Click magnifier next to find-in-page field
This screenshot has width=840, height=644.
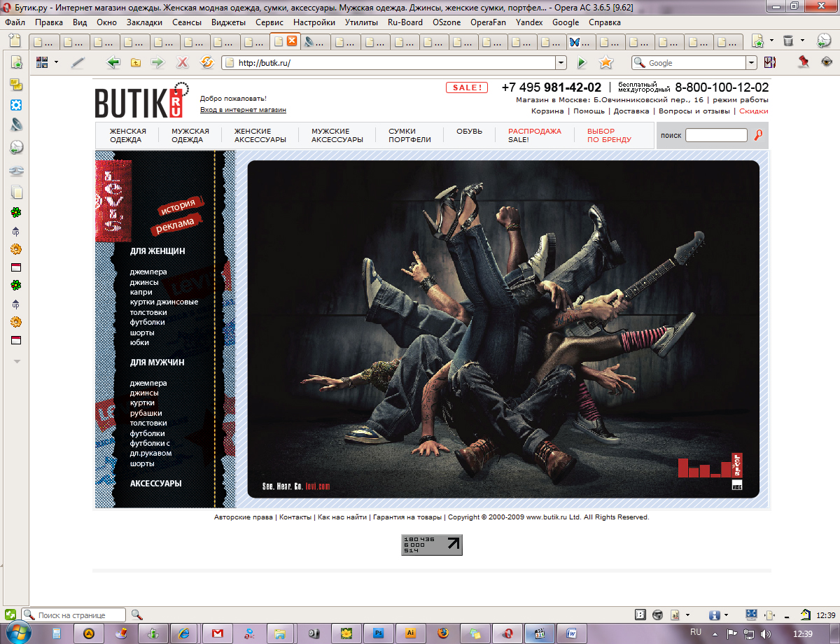pos(136,615)
